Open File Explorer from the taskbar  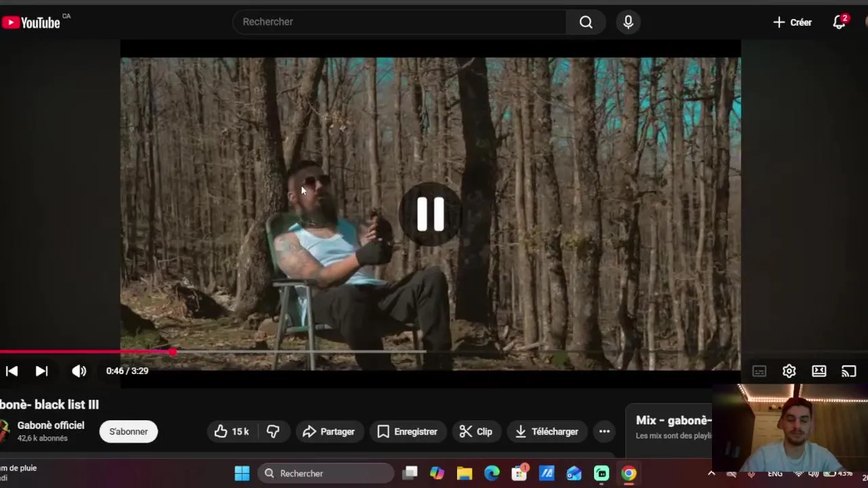[x=465, y=473]
